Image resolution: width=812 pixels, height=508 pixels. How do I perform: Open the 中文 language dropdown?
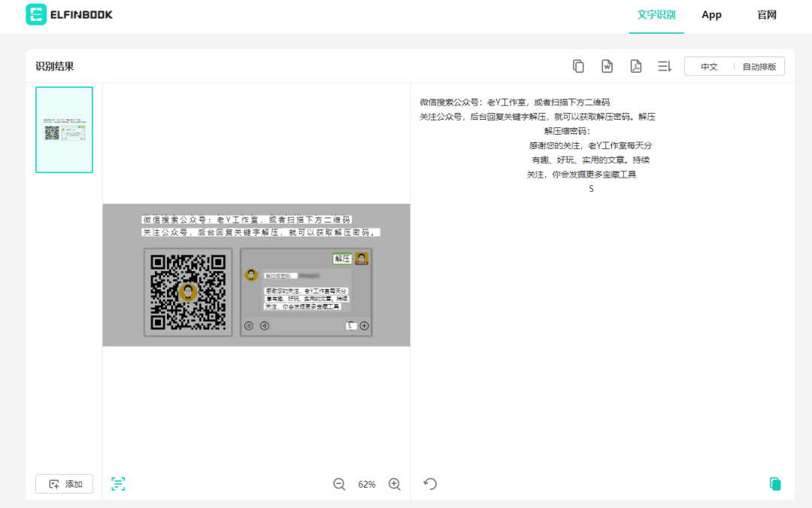[x=709, y=66]
